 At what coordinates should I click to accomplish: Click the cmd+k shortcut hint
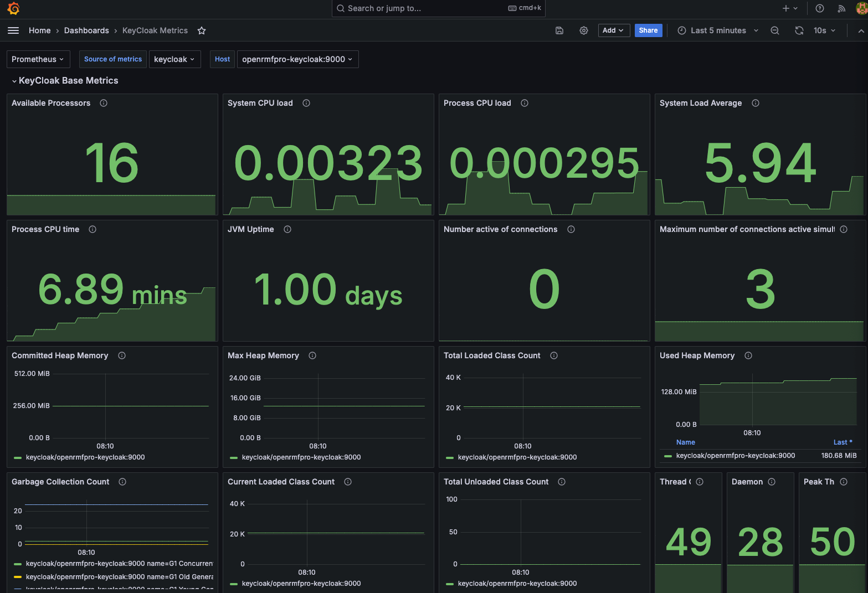tap(525, 8)
